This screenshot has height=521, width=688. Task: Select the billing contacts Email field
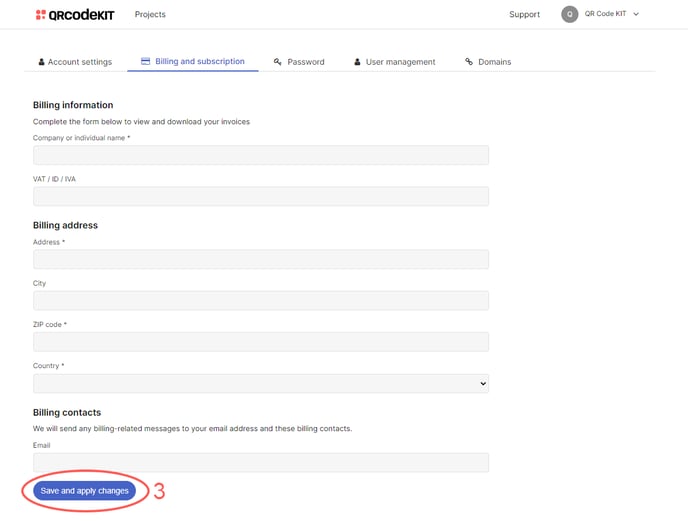tap(260, 462)
